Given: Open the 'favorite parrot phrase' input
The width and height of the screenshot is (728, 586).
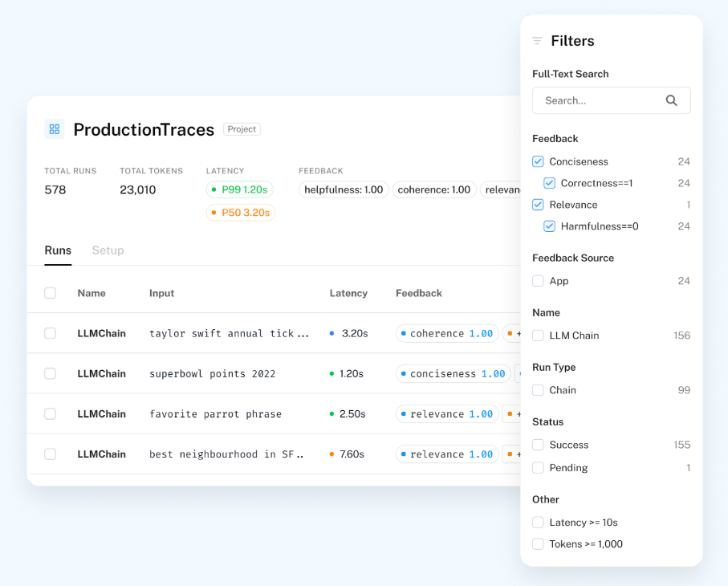Looking at the screenshot, I should coord(215,413).
